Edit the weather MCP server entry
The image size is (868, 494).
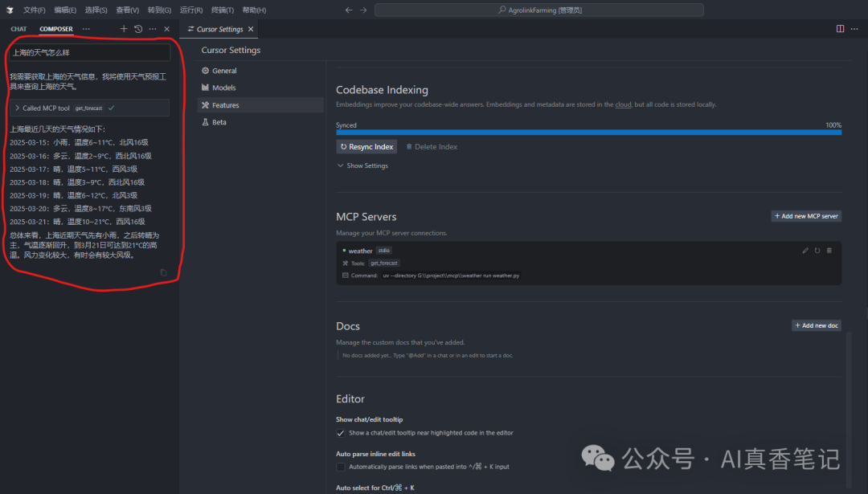(x=805, y=251)
